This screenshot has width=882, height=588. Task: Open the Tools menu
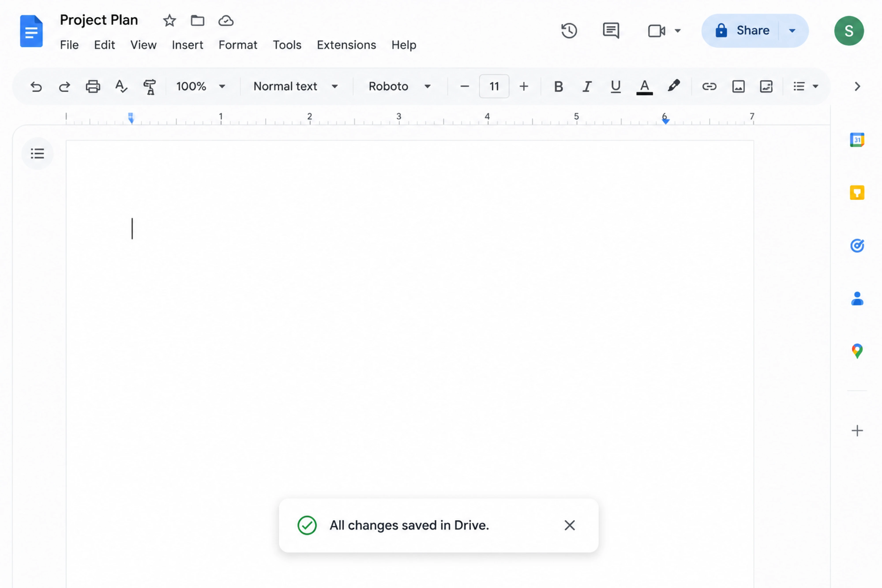pos(287,45)
